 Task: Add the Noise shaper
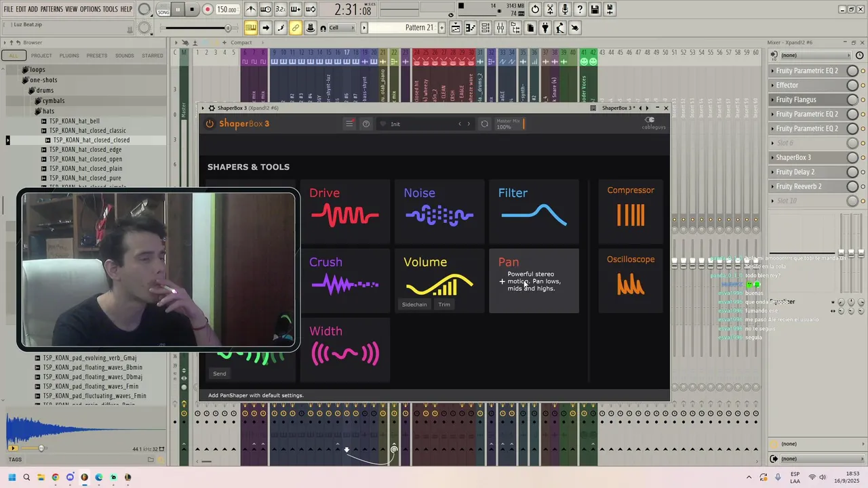[439, 211]
